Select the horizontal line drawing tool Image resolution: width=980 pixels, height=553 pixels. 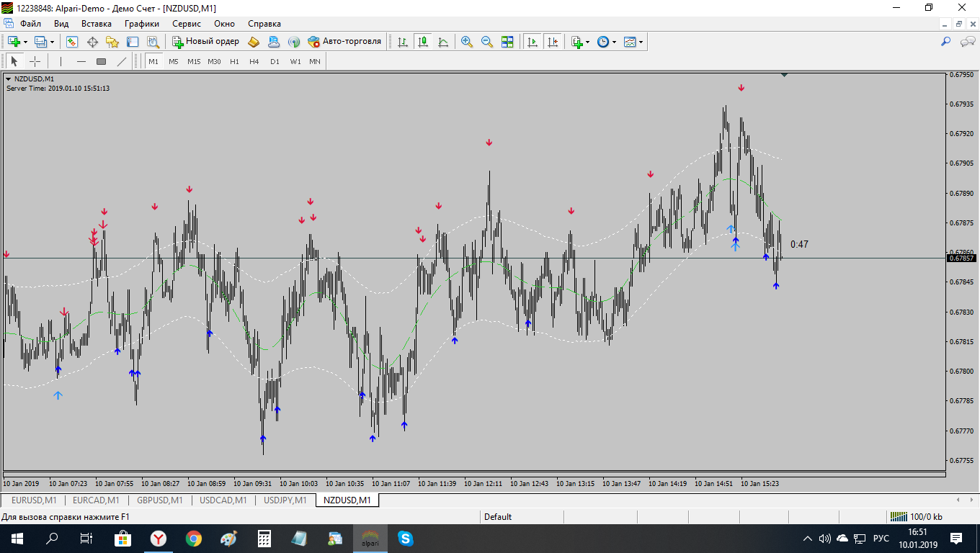tap(81, 61)
